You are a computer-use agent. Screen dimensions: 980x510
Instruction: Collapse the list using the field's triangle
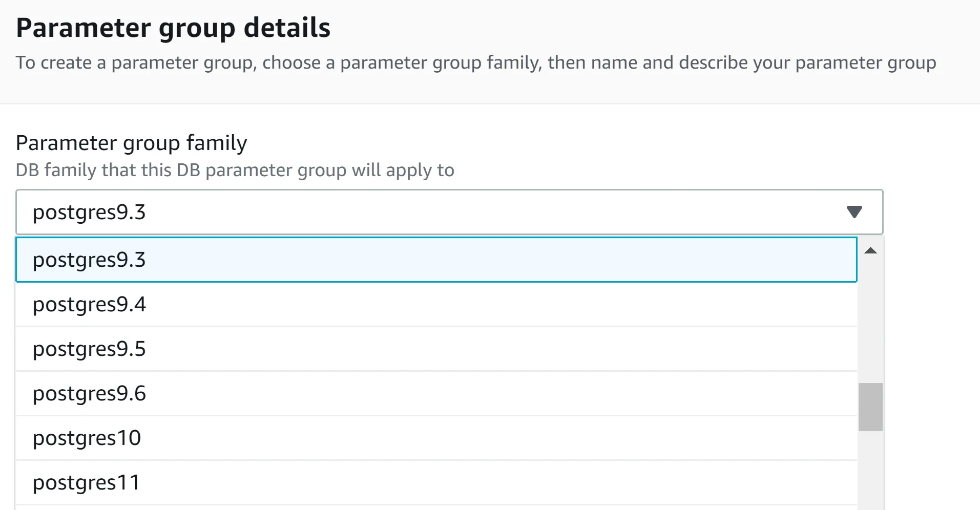[854, 212]
